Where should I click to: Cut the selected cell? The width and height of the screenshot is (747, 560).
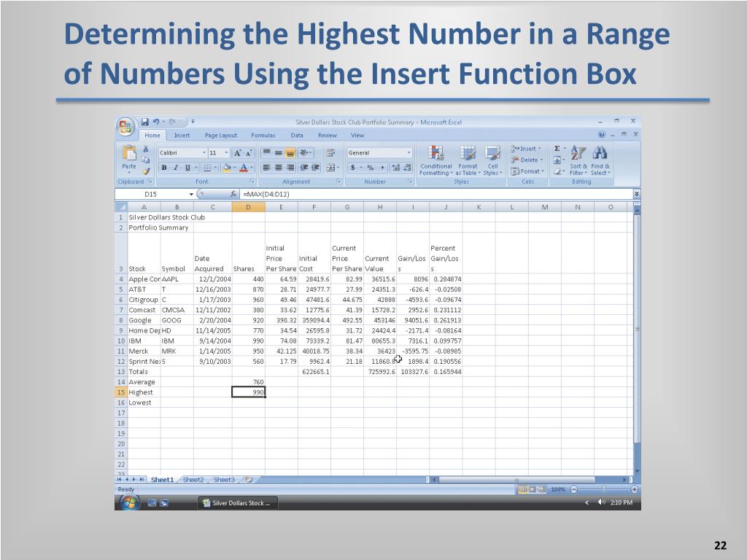tap(146, 149)
